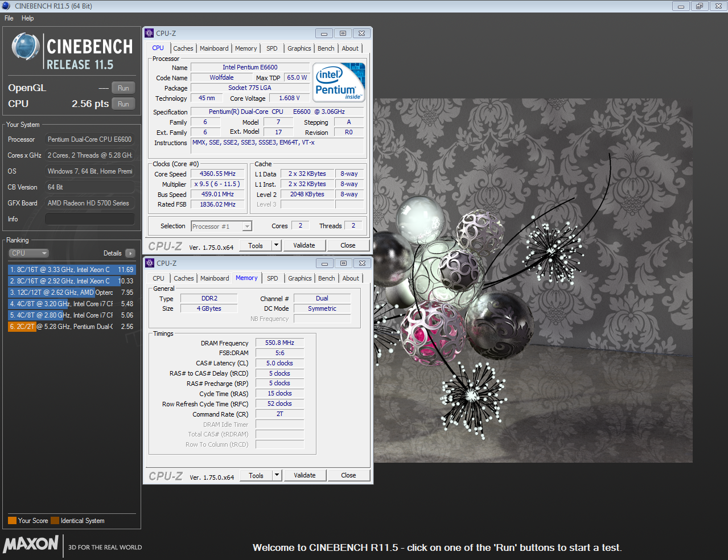Switch to Graphics tab in upper CPU-Z

[299, 48]
